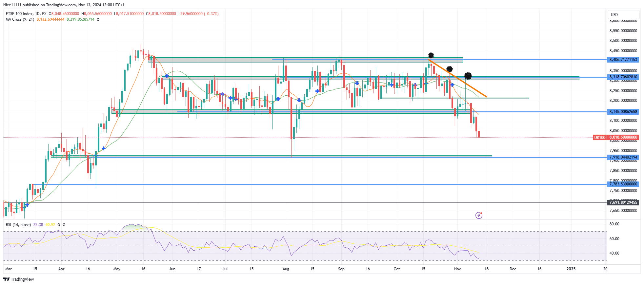The width and height of the screenshot is (644, 285).
Task: Select the 8,145.00862658 price label
Action: point(623,112)
